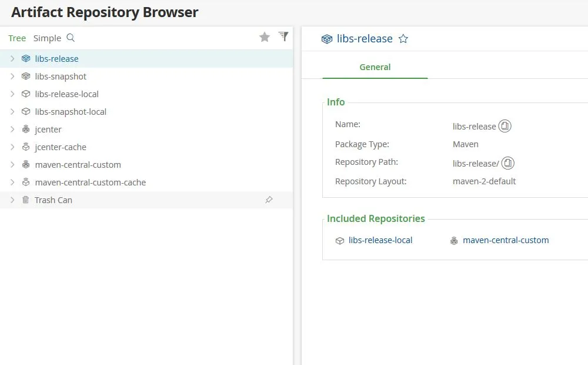
Task: Click the search magnifier icon in tree header
Action: point(71,38)
